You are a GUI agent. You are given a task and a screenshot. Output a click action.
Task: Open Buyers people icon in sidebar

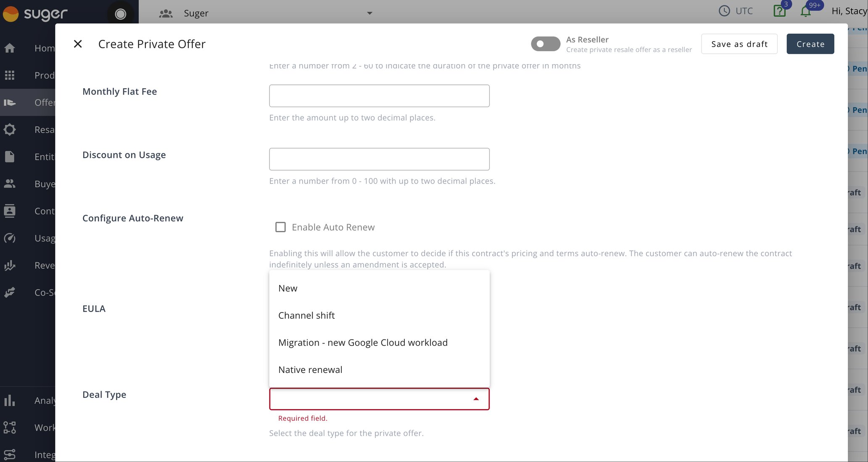point(10,184)
